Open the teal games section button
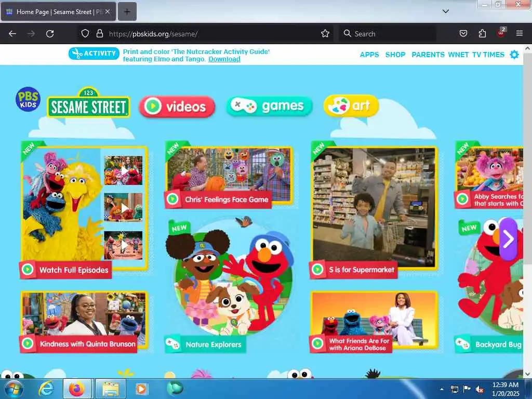Image resolution: width=532 pixels, height=399 pixels. tap(270, 106)
